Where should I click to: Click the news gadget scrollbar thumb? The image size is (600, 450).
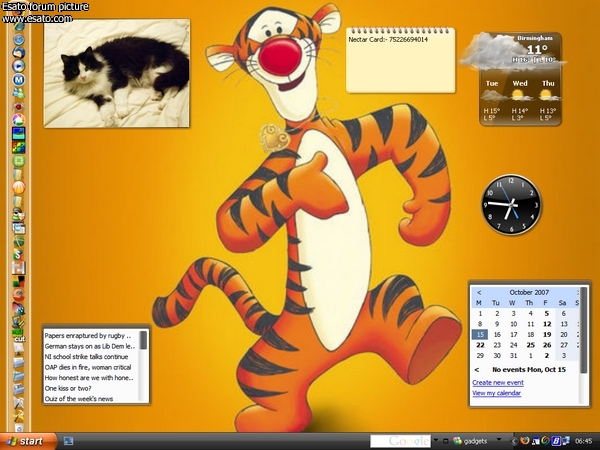[x=143, y=340]
